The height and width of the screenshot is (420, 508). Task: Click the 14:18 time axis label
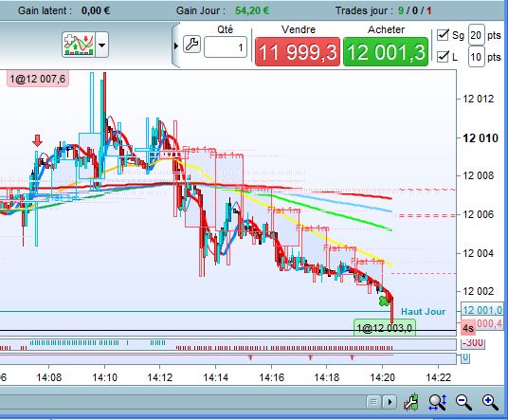point(327,377)
